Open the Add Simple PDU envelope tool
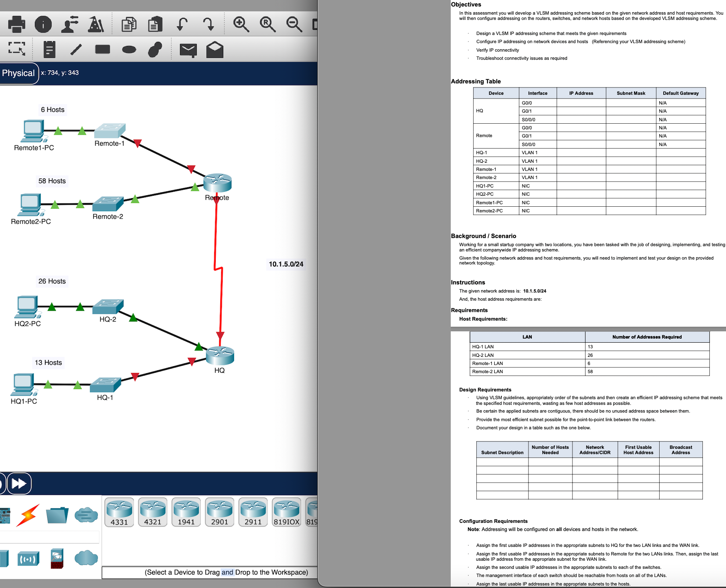 pos(188,50)
